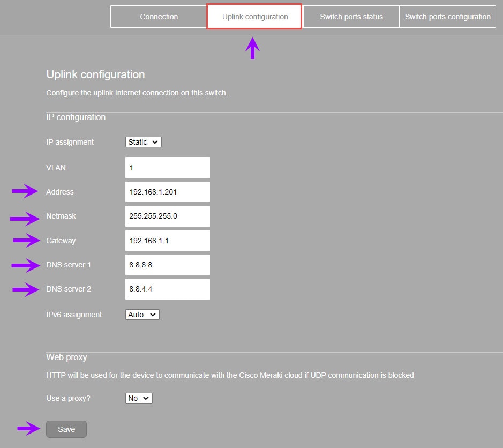Click the 'Configure the uplink Internet connection' description
This screenshot has height=448, width=503.
pos(137,93)
